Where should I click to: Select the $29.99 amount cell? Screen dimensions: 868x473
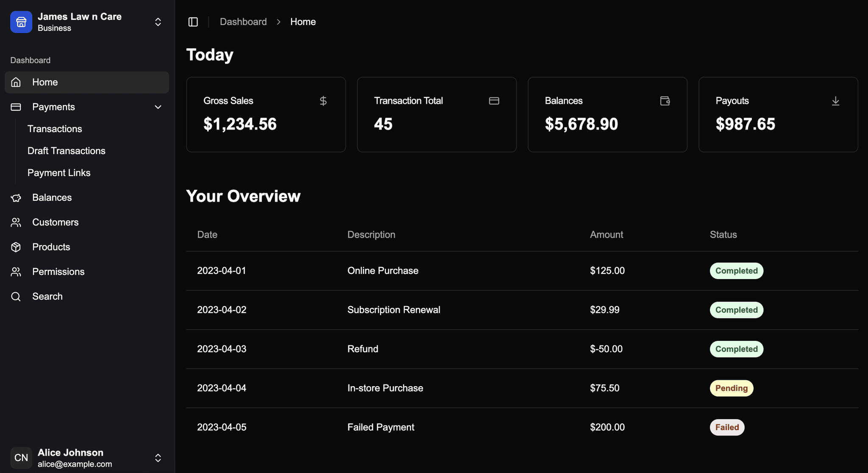605,310
